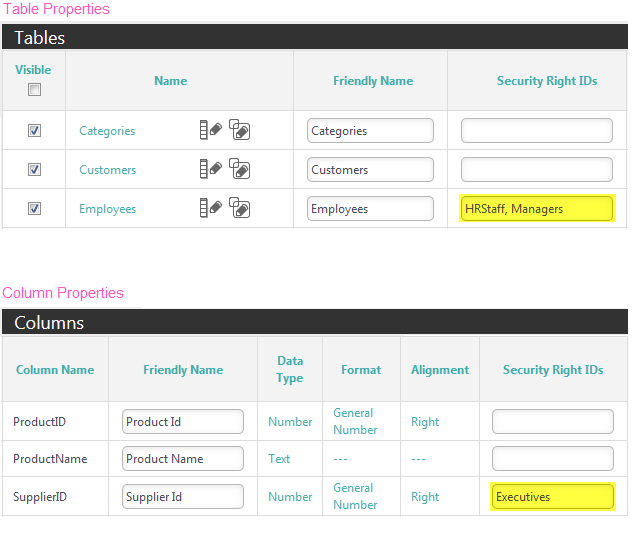Change General Number format for ProductID
Image resolution: width=632 pixels, height=533 pixels.
pyautogui.click(x=355, y=421)
